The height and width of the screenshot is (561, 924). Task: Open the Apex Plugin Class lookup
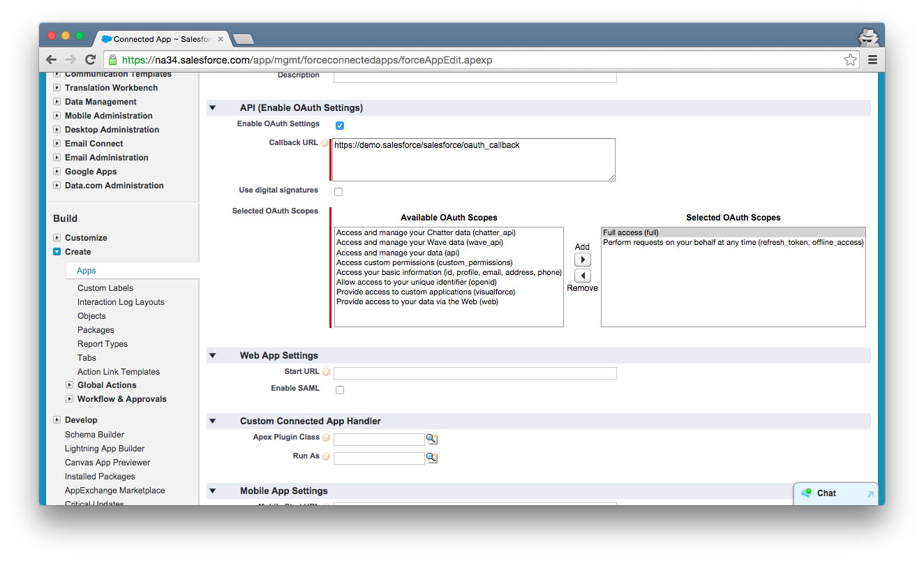432,439
